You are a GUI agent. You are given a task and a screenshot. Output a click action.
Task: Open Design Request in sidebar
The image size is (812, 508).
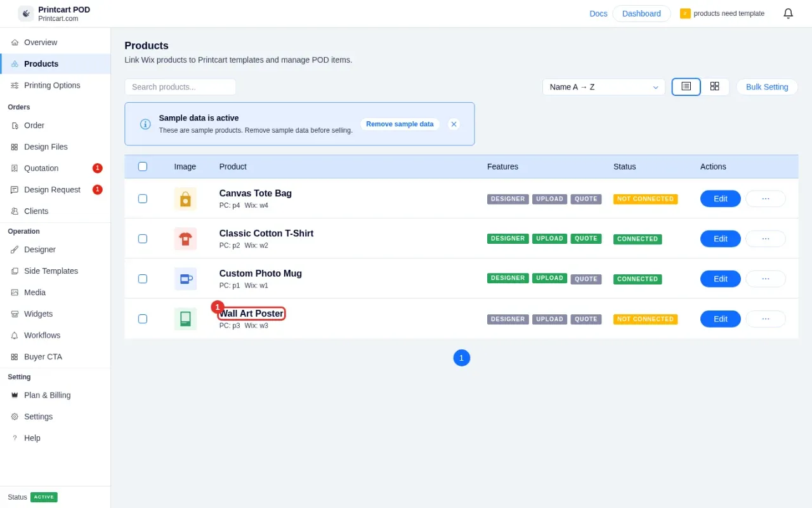[x=55, y=190]
